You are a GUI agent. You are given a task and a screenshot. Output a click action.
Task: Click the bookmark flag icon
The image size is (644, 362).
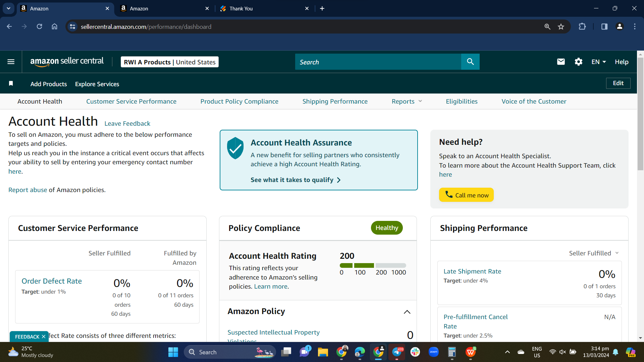(11, 83)
